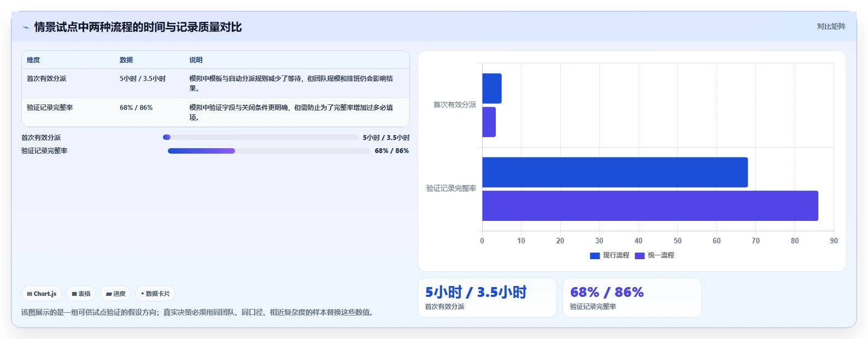Toggle 统一流程 legend color box
This screenshot has height=339, width=868.
point(640,255)
